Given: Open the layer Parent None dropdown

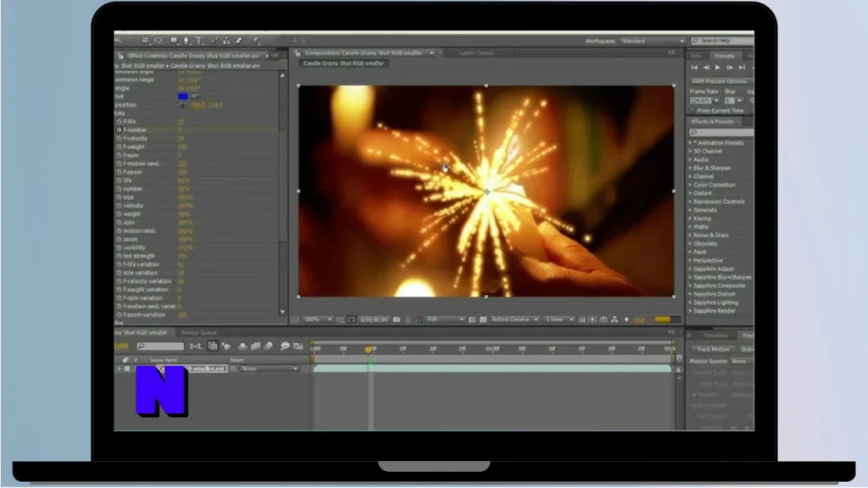Looking at the screenshot, I should point(269,369).
